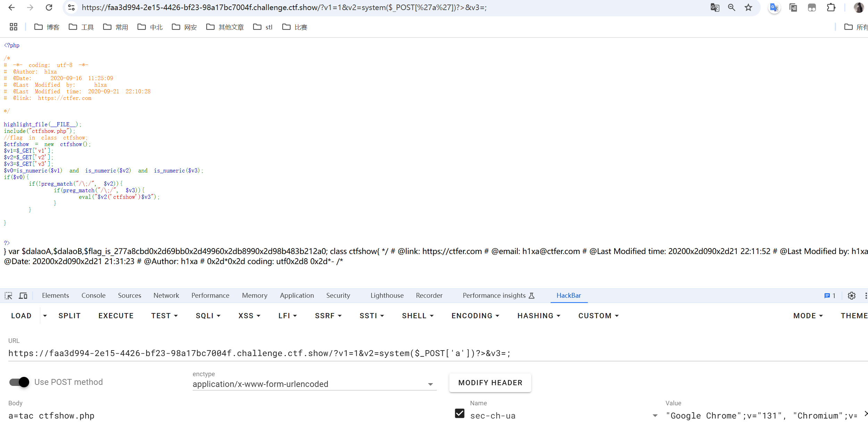868x422 pixels.
Task: Switch to the Elements tab
Action: tap(56, 296)
